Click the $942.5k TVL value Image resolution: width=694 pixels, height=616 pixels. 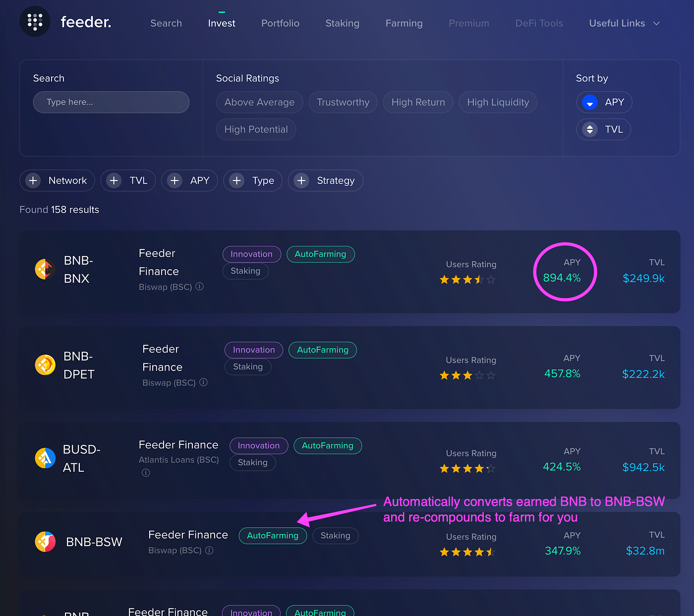pyautogui.click(x=643, y=467)
